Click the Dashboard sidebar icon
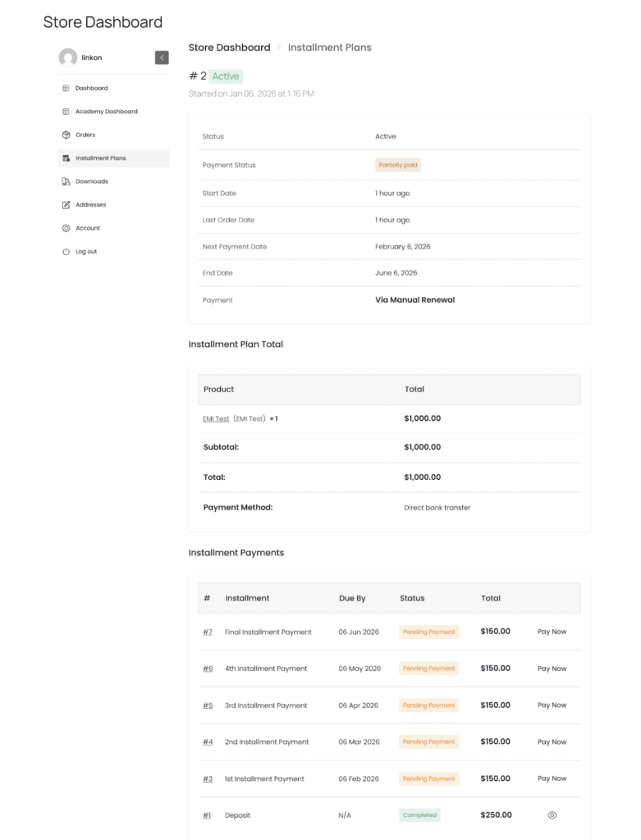This screenshot has height=840, width=641. [66, 88]
